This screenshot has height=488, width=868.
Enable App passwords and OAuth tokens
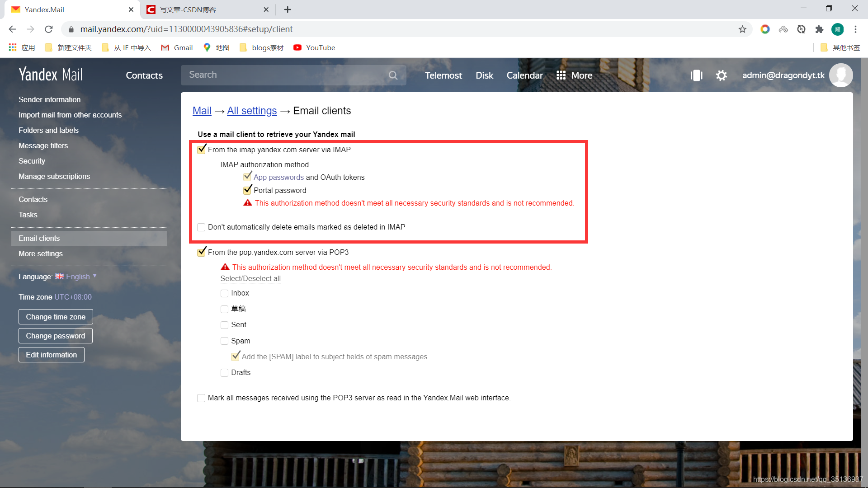coord(247,177)
